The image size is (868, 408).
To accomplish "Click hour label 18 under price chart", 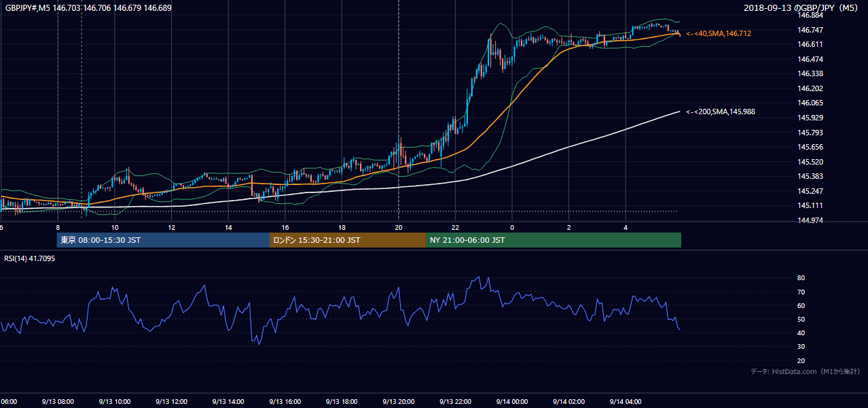I will [342, 228].
